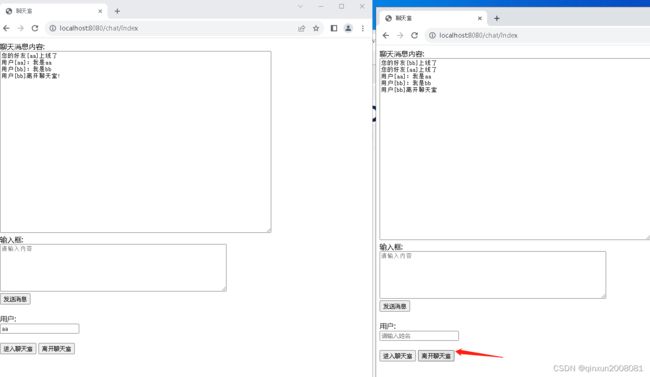Click the chat message area in right window

tap(514, 149)
